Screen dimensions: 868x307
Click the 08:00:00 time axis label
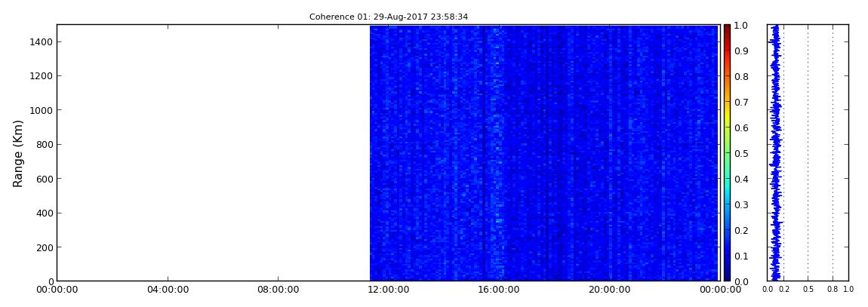(277, 290)
